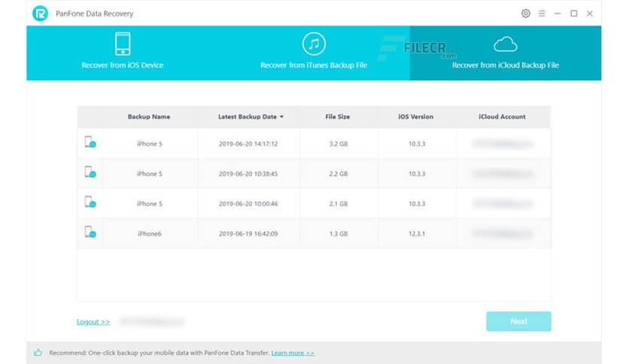Click the Backup Name column header
Screen dimensions: 629x364
click(x=149, y=117)
